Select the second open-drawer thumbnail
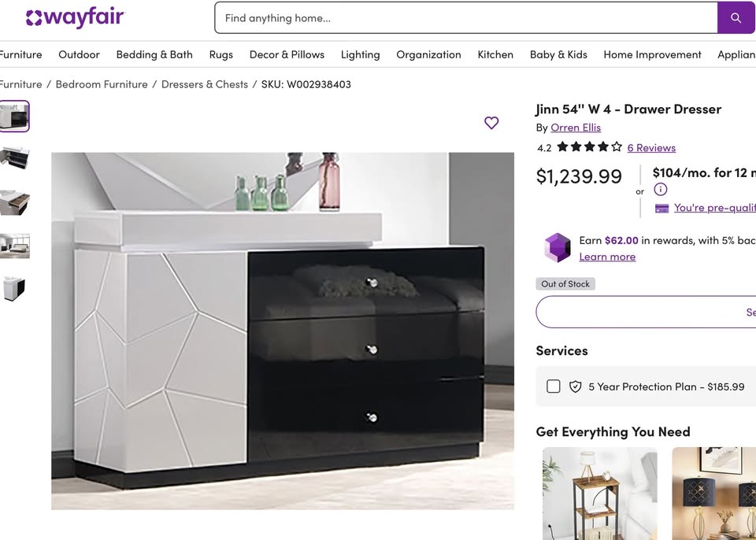This screenshot has height=540, width=756. (x=14, y=202)
